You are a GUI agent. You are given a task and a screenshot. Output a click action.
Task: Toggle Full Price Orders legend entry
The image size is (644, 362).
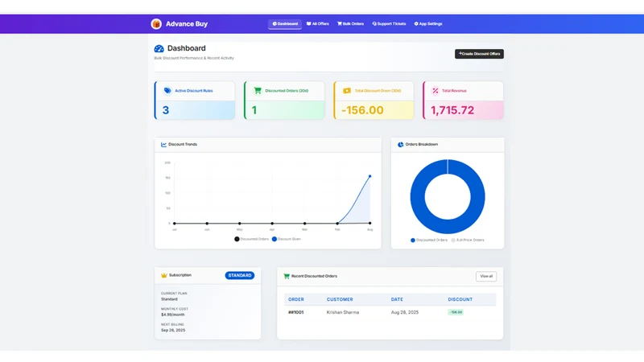(468, 240)
